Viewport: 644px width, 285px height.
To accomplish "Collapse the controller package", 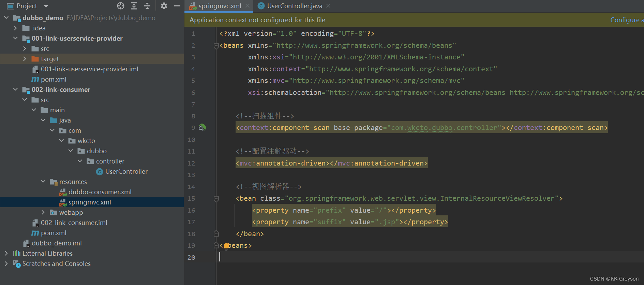I will [80, 161].
